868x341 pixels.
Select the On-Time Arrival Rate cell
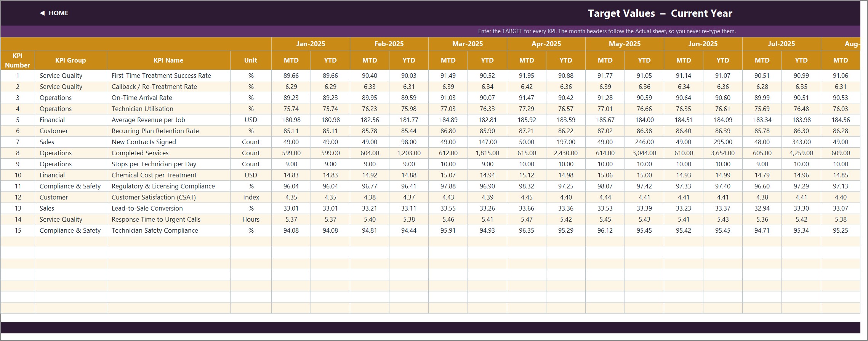(x=168, y=98)
